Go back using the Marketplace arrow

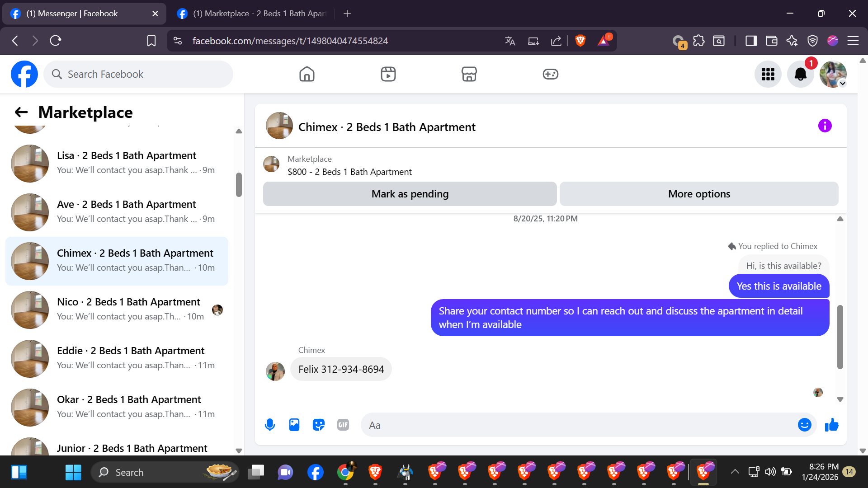click(21, 112)
